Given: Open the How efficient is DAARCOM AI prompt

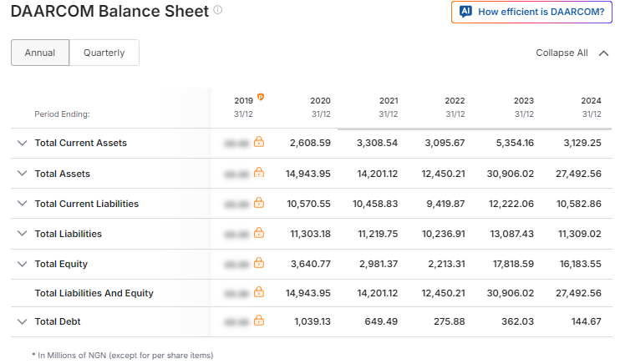Looking at the screenshot, I should [531, 12].
